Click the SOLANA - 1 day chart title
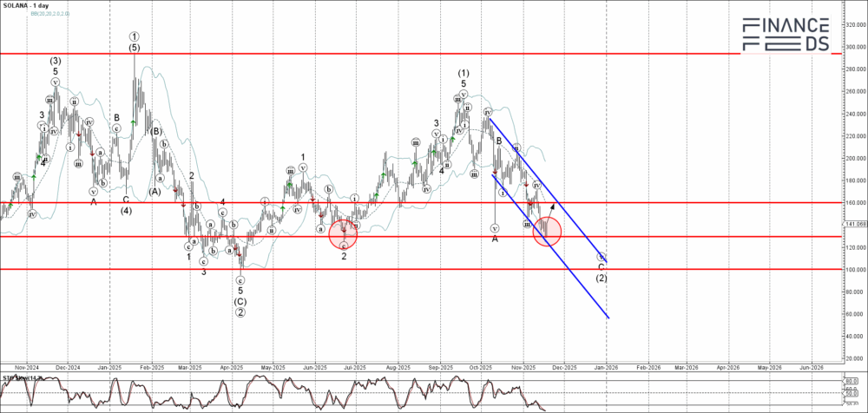 coord(25,5)
